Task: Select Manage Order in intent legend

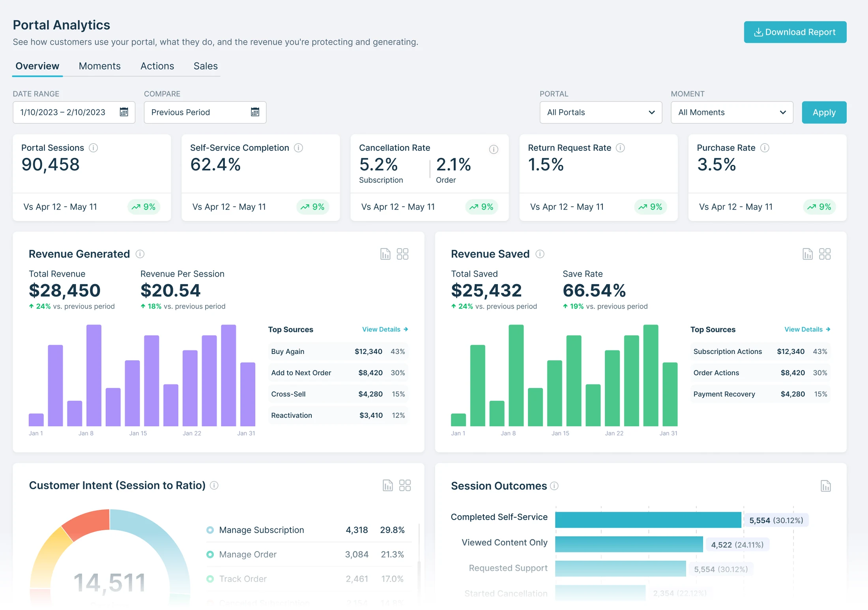Action: pyautogui.click(x=309, y=554)
